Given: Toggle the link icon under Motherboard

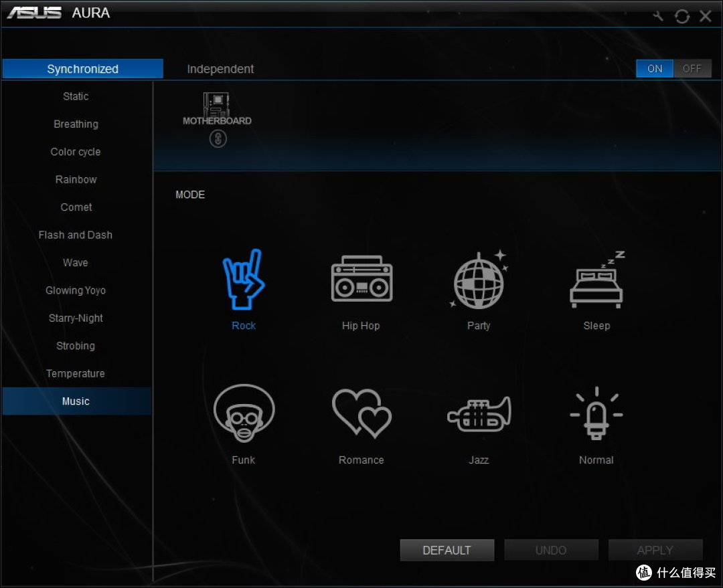Looking at the screenshot, I should [218, 138].
